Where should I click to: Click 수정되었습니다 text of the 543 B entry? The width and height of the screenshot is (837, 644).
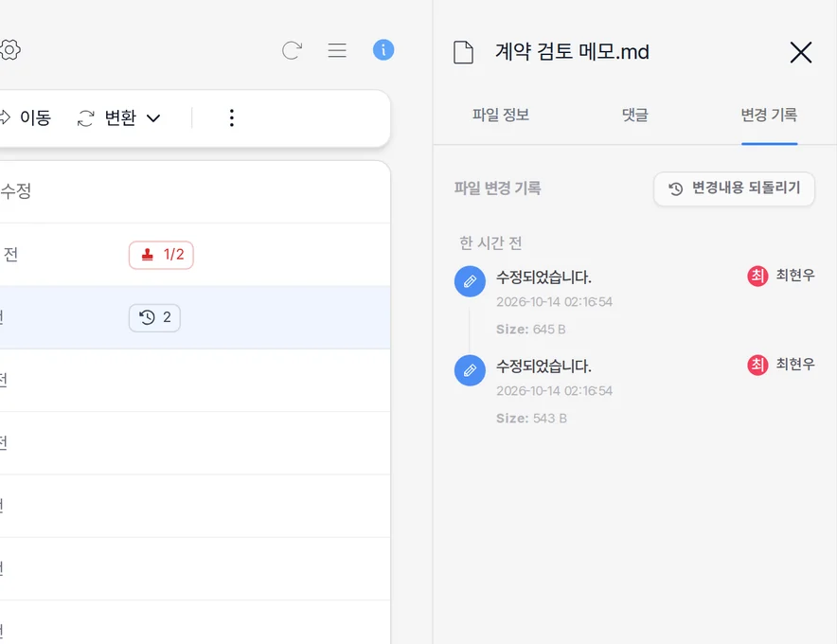tap(543, 366)
